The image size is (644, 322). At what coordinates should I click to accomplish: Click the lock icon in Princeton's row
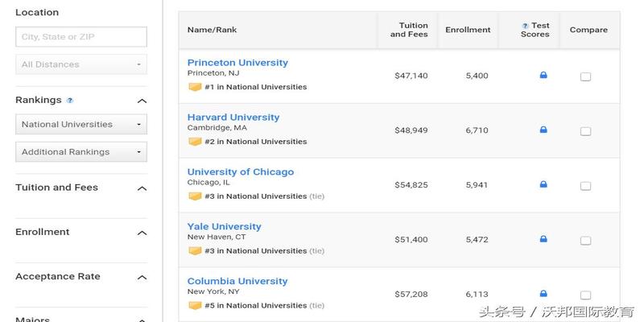coord(543,75)
